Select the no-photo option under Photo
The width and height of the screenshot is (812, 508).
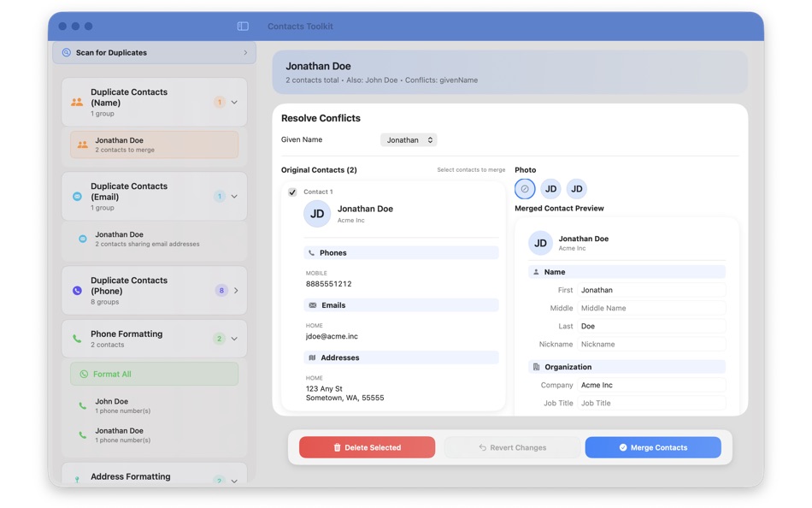524,188
